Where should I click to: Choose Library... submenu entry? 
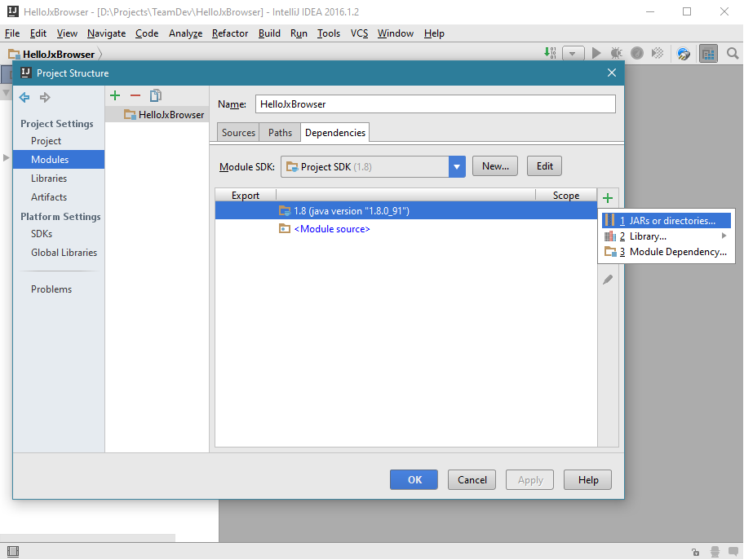point(666,236)
